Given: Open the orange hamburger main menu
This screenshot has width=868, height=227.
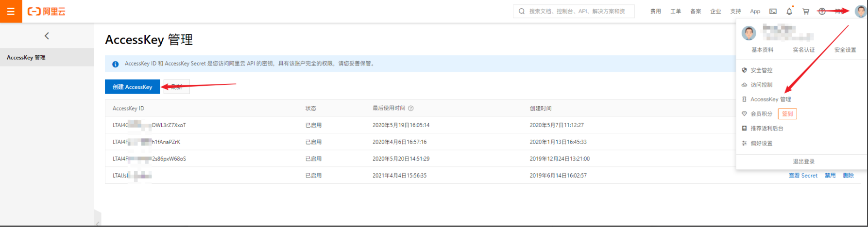Looking at the screenshot, I should click(11, 11).
